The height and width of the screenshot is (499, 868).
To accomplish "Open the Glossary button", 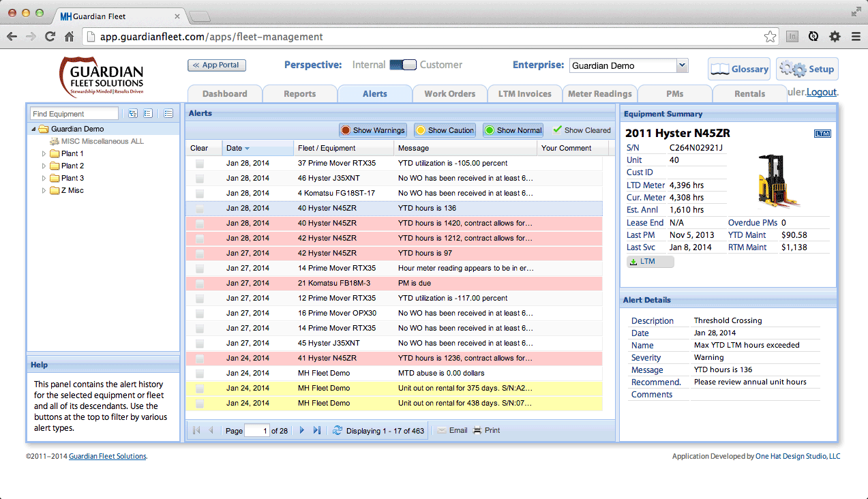I will [x=739, y=69].
